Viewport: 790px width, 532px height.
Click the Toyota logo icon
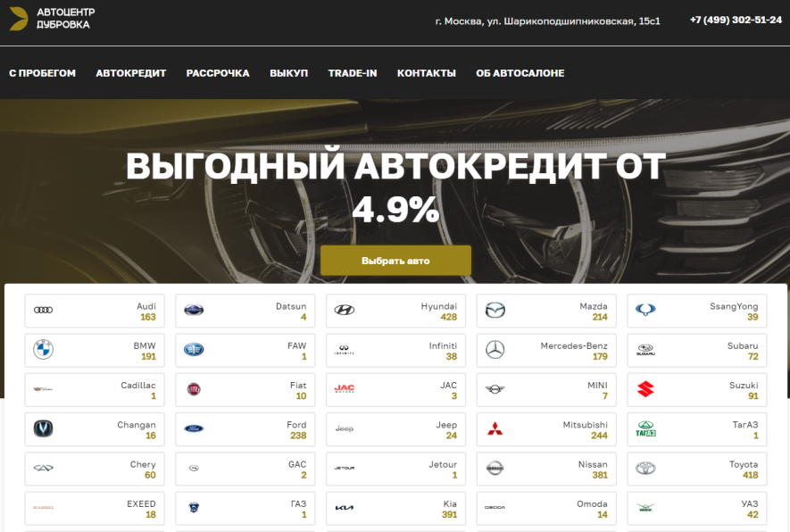point(645,468)
